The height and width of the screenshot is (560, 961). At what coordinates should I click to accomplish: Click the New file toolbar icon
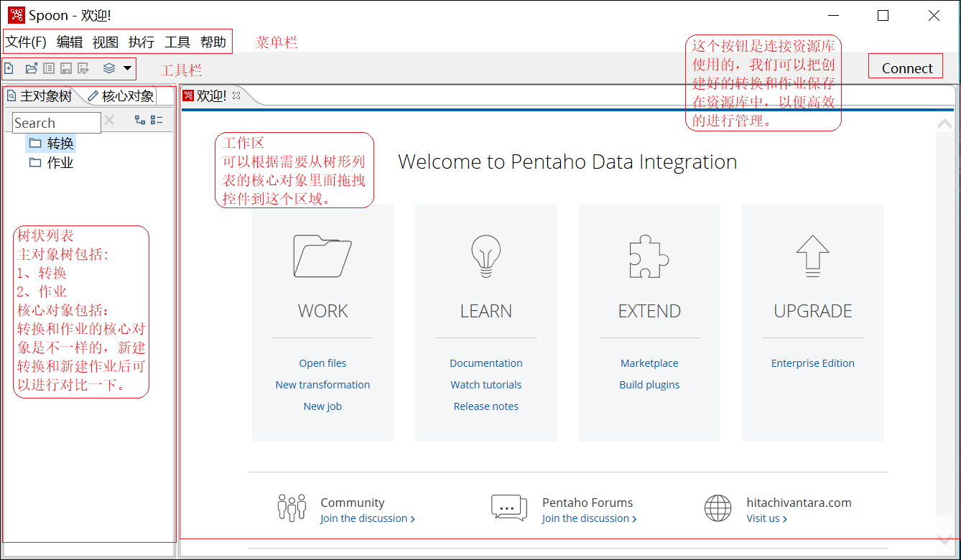pos(9,68)
